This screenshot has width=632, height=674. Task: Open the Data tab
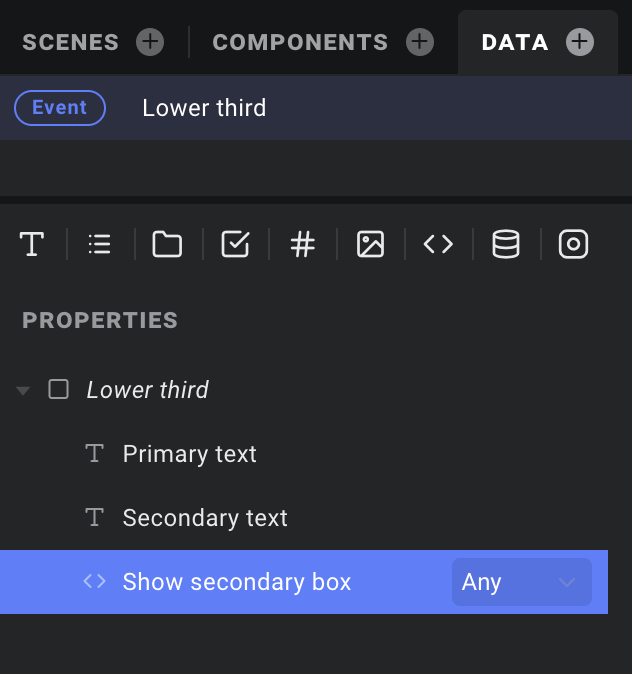(515, 42)
